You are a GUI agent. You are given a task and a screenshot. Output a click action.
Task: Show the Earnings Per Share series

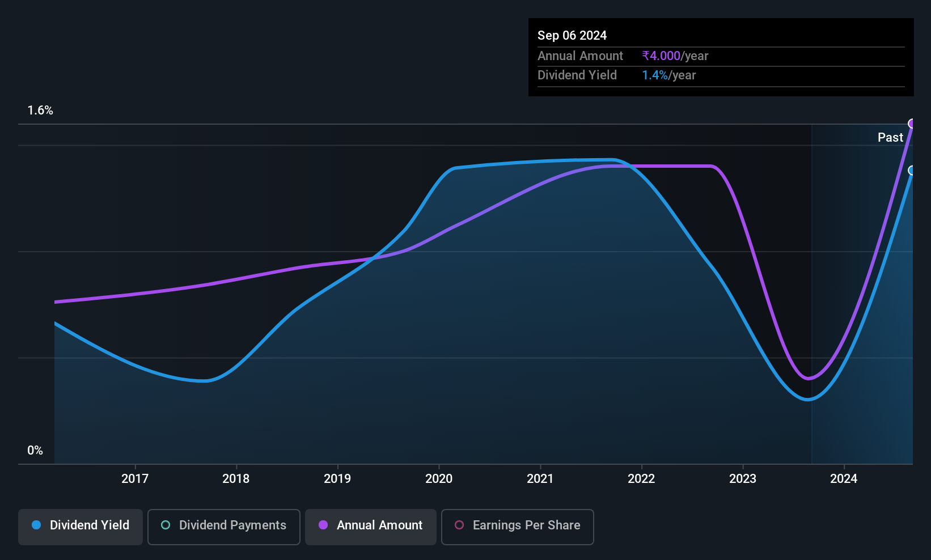(518, 527)
